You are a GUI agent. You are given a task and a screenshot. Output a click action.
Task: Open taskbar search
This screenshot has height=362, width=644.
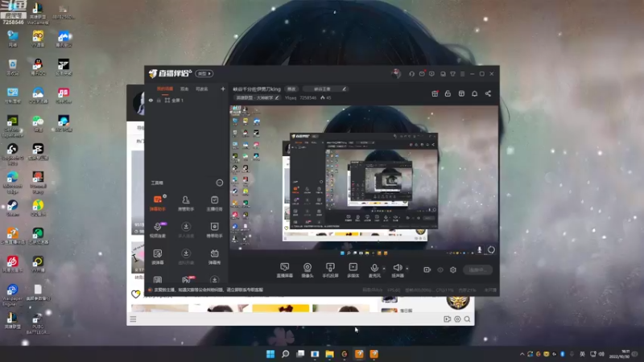pyautogui.click(x=285, y=354)
